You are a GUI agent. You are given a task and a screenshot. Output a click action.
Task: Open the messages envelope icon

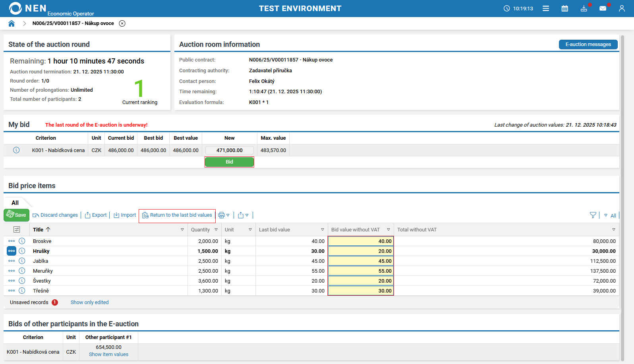[603, 8]
